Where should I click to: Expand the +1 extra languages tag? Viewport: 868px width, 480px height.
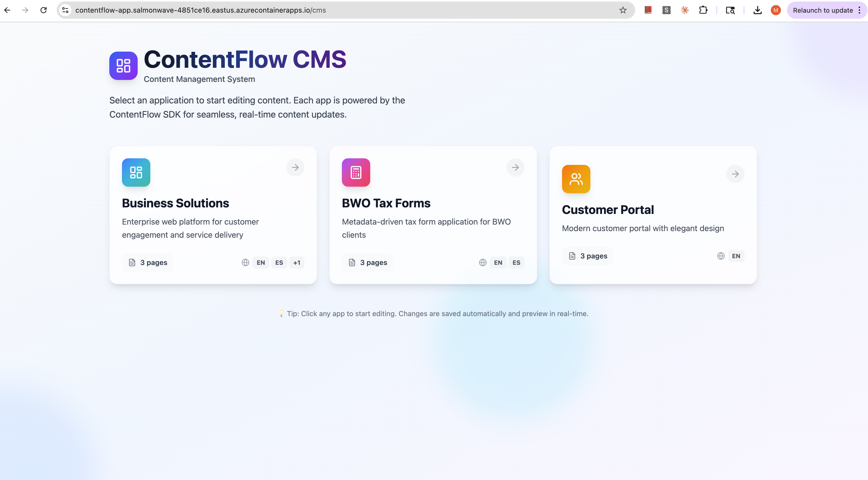[297, 263]
